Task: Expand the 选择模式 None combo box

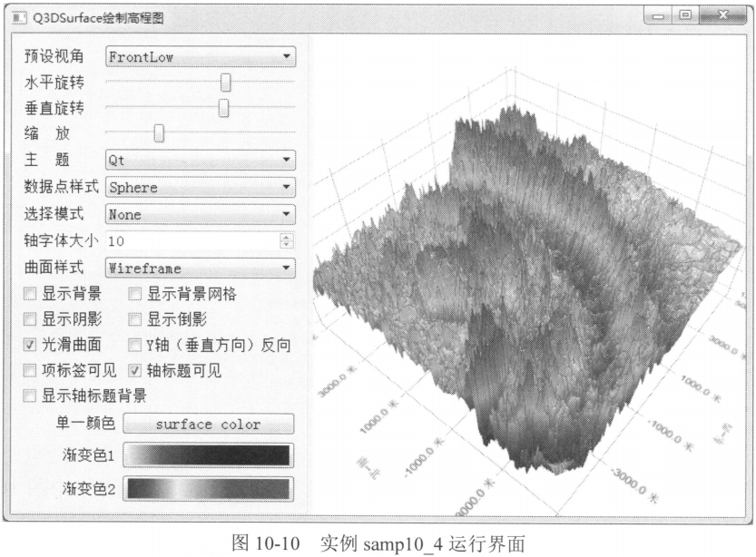Action: 201,215
